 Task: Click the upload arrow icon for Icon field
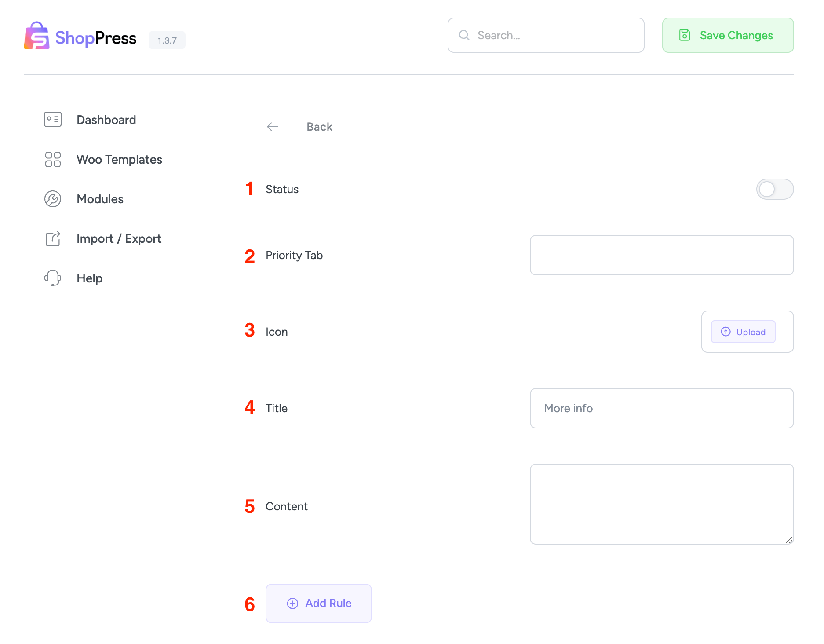click(726, 332)
